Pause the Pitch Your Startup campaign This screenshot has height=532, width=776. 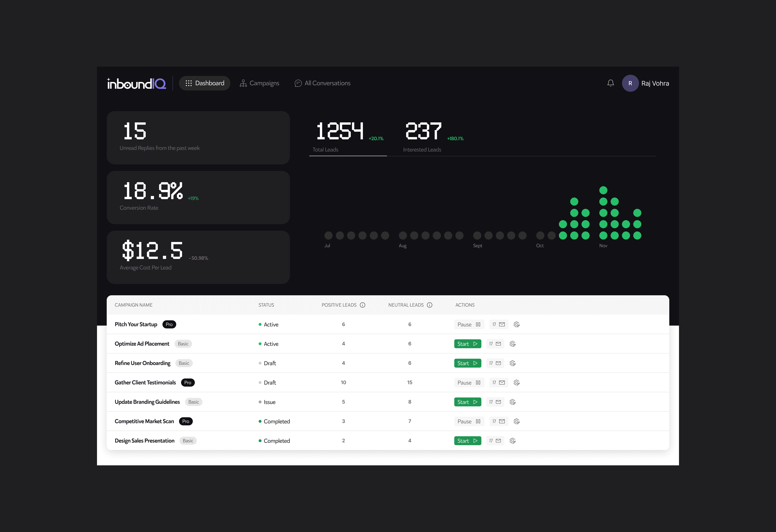pyautogui.click(x=469, y=324)
